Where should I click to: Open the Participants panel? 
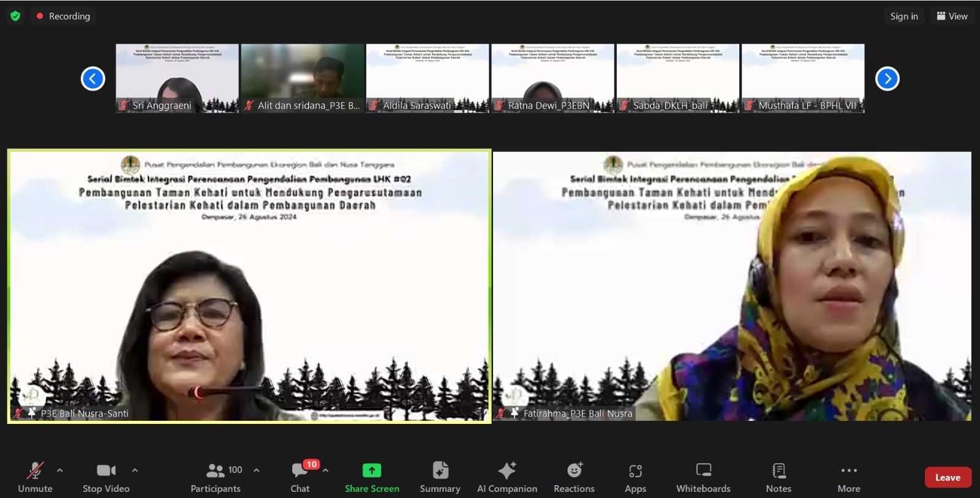coord(216,477)
